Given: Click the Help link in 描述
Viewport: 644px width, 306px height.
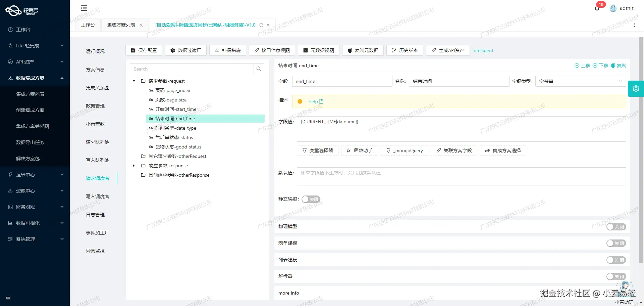Looking at the screenshot, I should pyautogui.click(x=314, y=101).
